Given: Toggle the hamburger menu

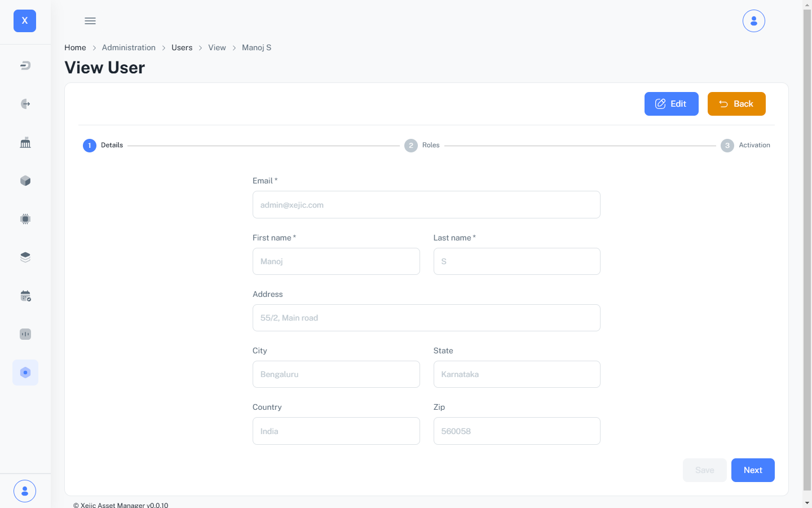Looking at the screenshot, I should (90, 21).
